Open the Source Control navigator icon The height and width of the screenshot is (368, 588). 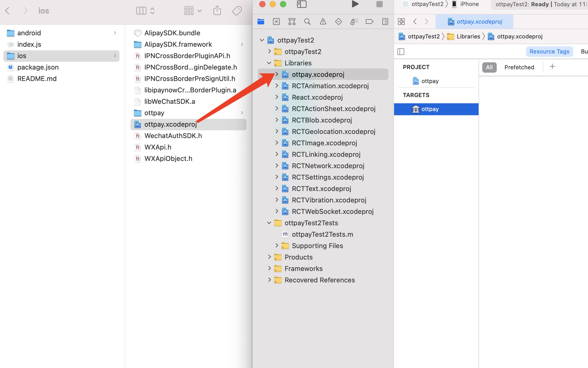276,22
